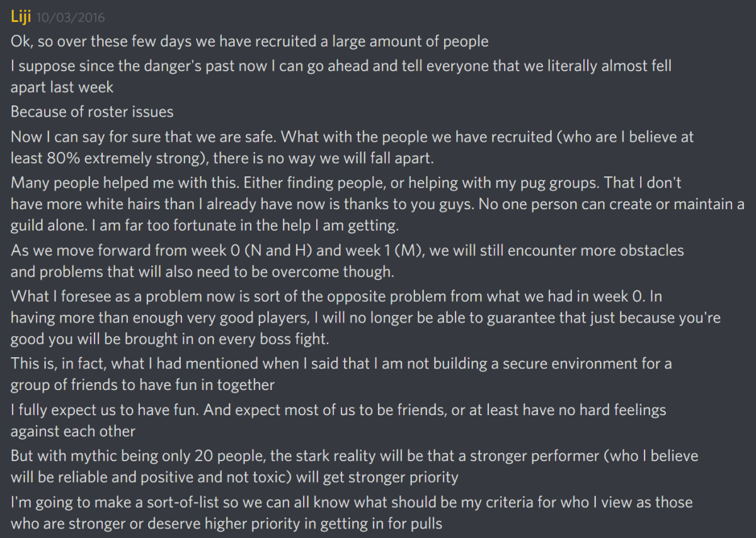Click the message starting "Ok, so over these few days"

(249, 42)
